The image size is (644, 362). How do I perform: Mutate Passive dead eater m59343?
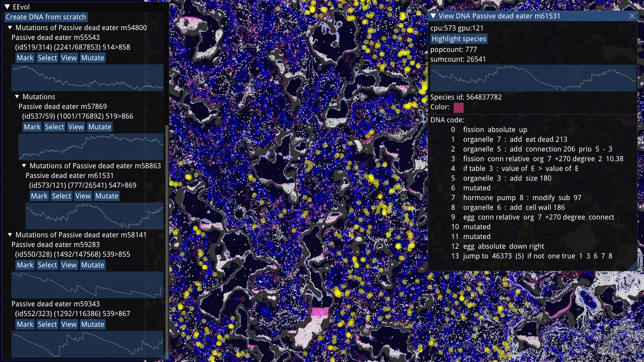(x=93, y=324)
